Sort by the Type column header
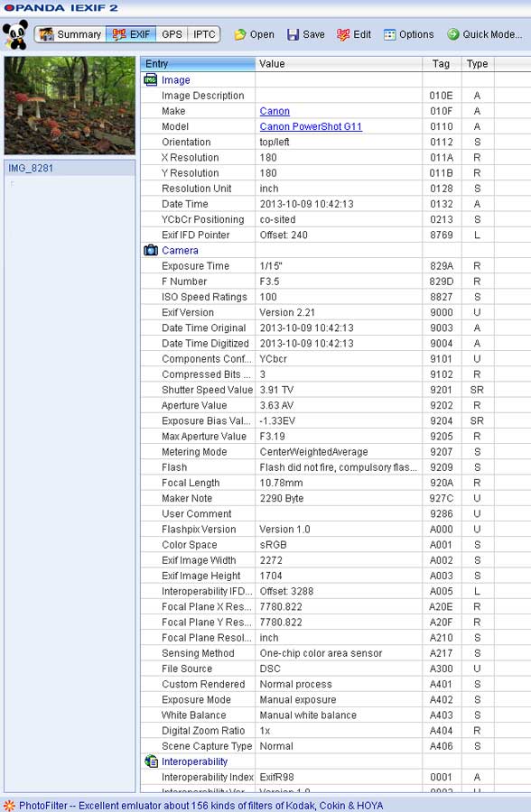531x812 pixels. 477,64
